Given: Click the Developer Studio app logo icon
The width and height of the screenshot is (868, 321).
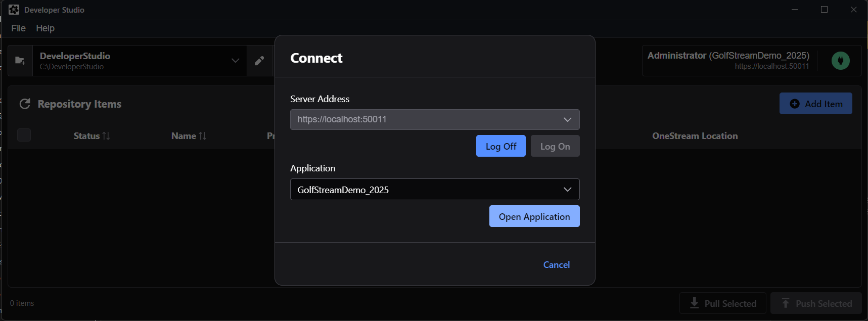Looking at the screenshot, I should click(14, 10).
